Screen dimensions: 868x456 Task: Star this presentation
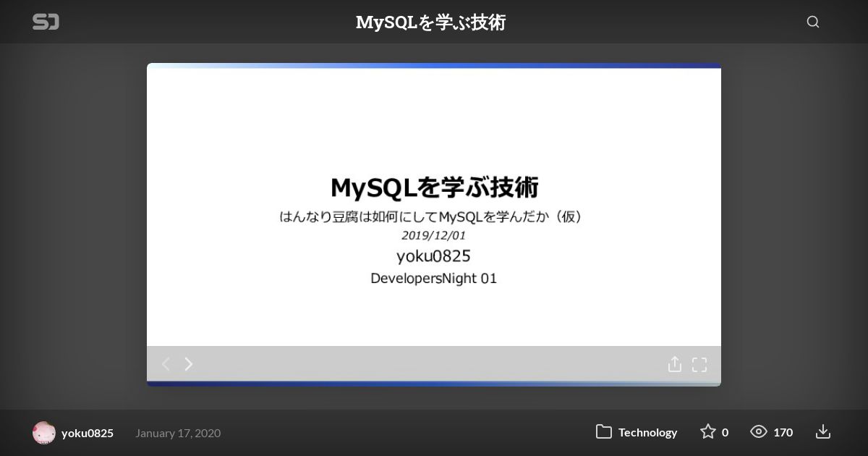pos(707,432)
